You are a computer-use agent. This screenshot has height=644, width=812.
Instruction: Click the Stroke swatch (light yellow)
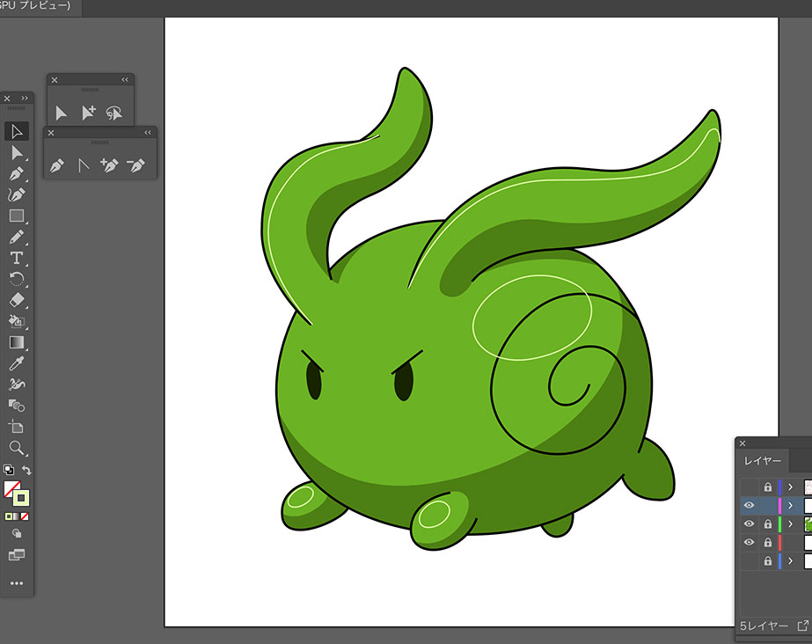pyautogui.click(x=21, y=498)
